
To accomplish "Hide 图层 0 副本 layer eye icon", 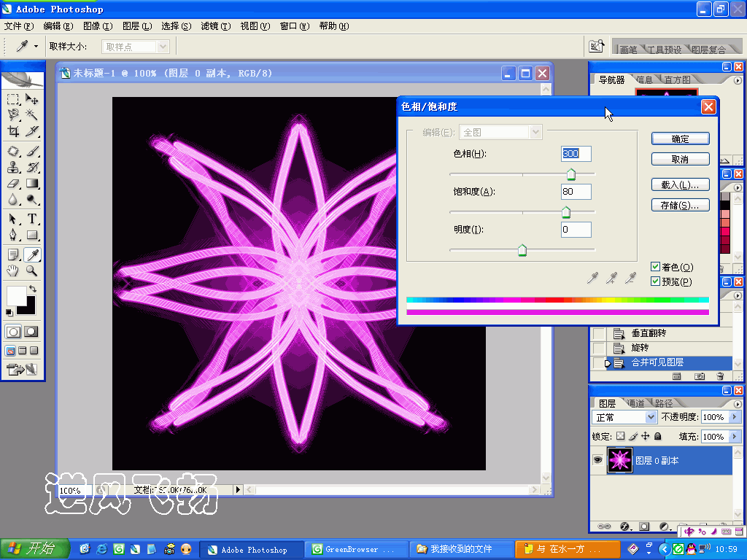I will 597,460.
